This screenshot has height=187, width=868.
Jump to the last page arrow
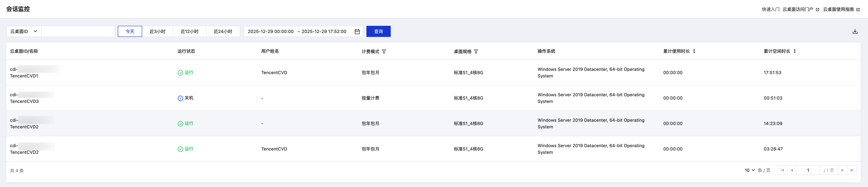(852, 170)
